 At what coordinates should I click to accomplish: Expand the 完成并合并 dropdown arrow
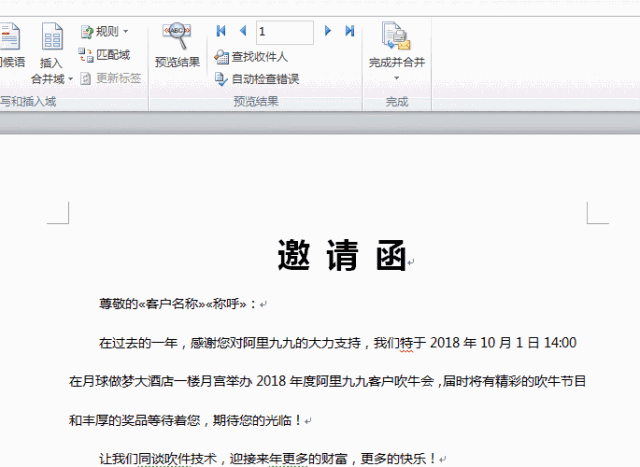click(396, 78)
